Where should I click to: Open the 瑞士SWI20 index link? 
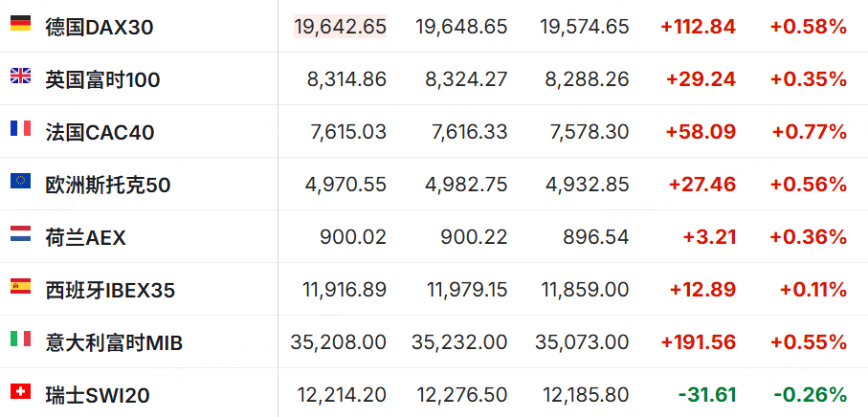[x=98, y=396]
